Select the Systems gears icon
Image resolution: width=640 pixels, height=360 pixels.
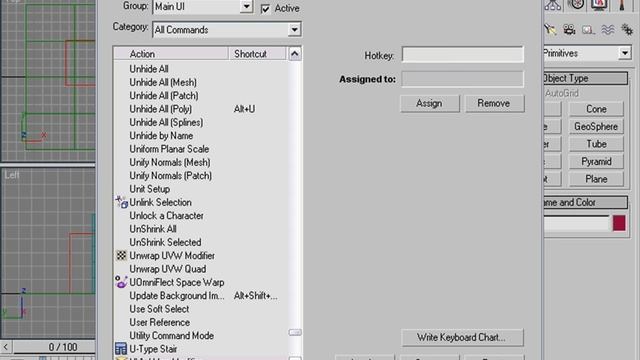[x=627, y=30]
